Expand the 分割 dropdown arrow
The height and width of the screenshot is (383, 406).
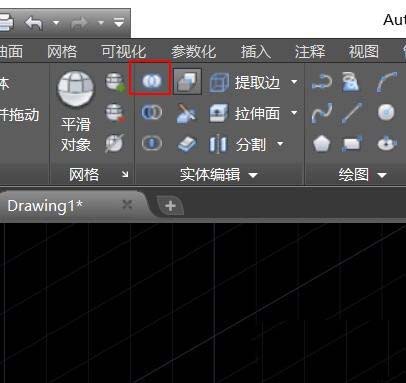tap(280, 144)
